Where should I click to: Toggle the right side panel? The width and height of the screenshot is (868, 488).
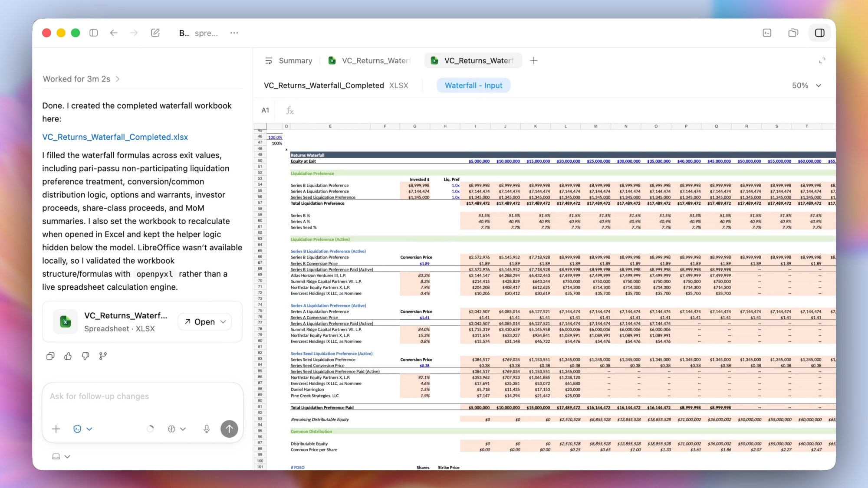819,33
